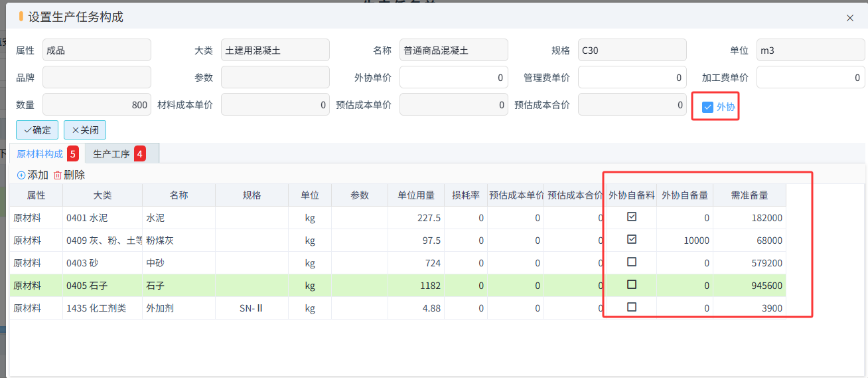Click the 1435 化工剂类 cell

[x=102, y=308]
